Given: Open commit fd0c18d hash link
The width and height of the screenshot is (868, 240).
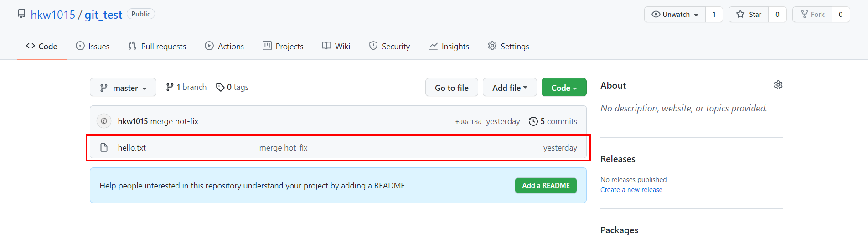Looking at the screenshot, I should pyautogui.click(x=468, y=122).
